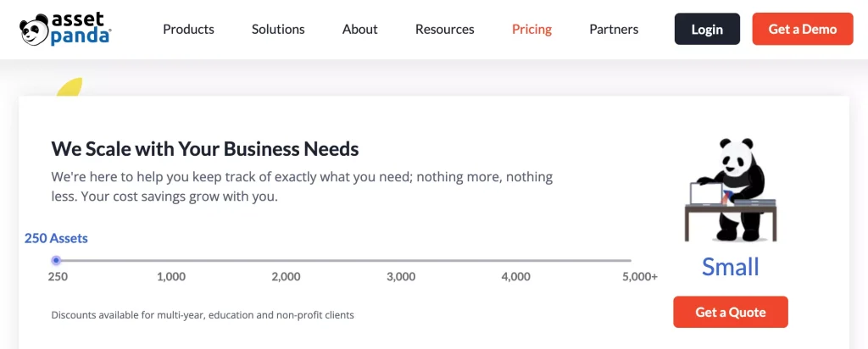Open the Products menu
The height and width of the screenshot is (349, 868).
[188, 30]
